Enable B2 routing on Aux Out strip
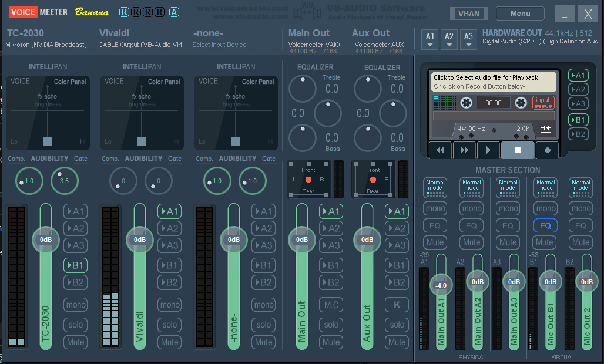Screen dimensions: 604x364 click(397, 282)
